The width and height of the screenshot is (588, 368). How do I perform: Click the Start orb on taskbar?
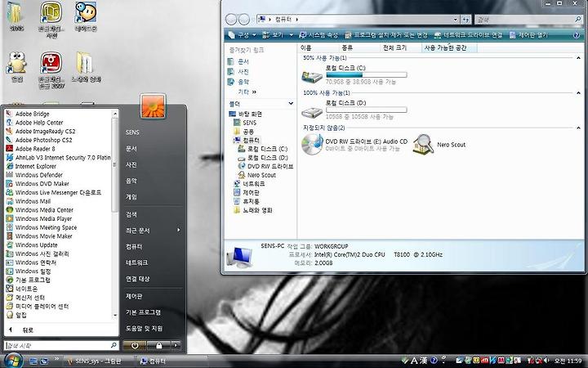click(x=12, y=361)
